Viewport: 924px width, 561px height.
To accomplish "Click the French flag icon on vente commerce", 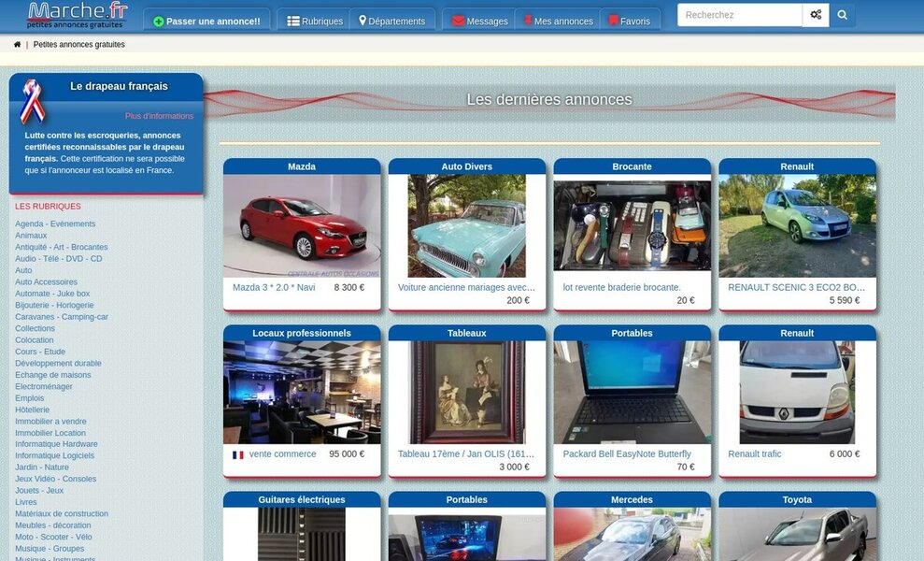I will 238,454.
